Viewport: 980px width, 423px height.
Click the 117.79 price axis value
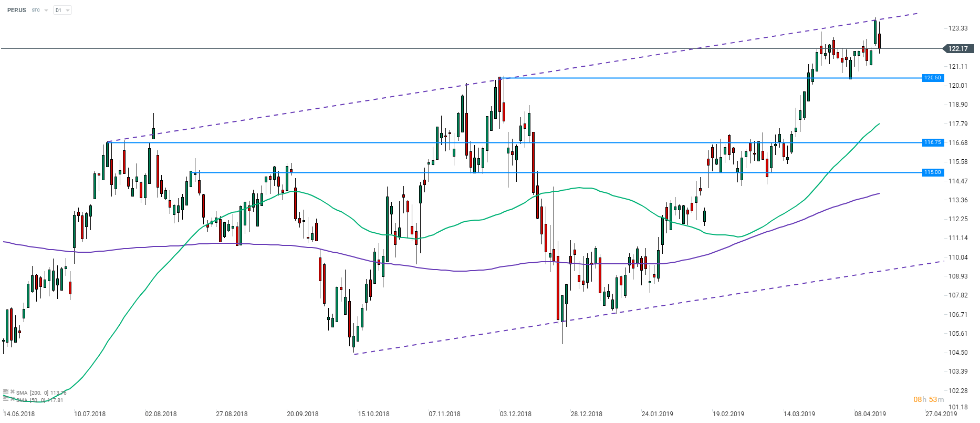pyautogui.click(x=958, y=124)
